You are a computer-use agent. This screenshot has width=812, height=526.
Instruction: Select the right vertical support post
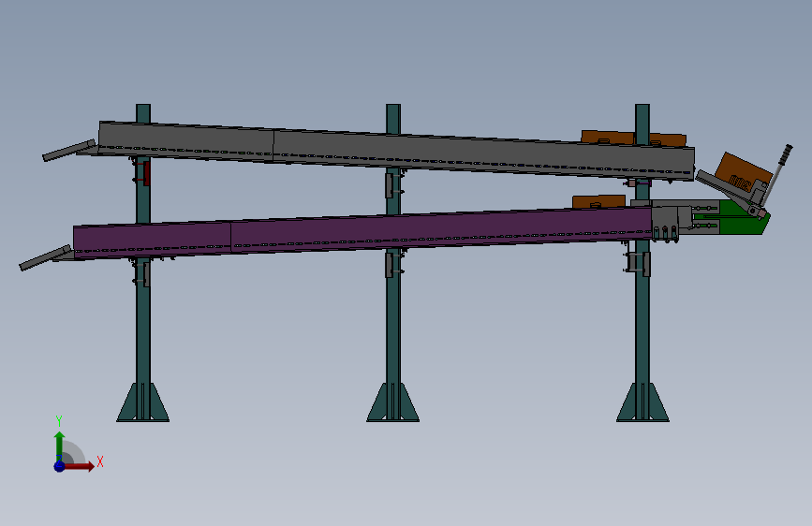pyautogui.click(x=642, y=321)
